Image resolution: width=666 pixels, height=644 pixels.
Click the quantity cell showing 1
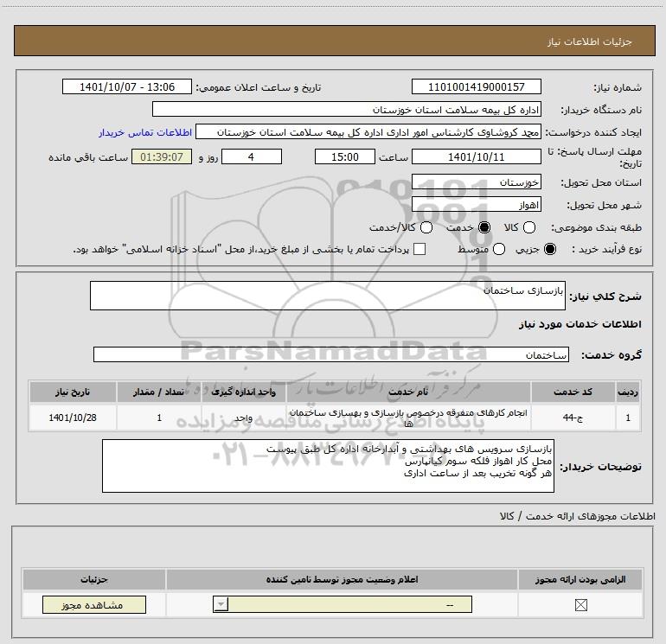pyautogui.click(x=159, y=418)
